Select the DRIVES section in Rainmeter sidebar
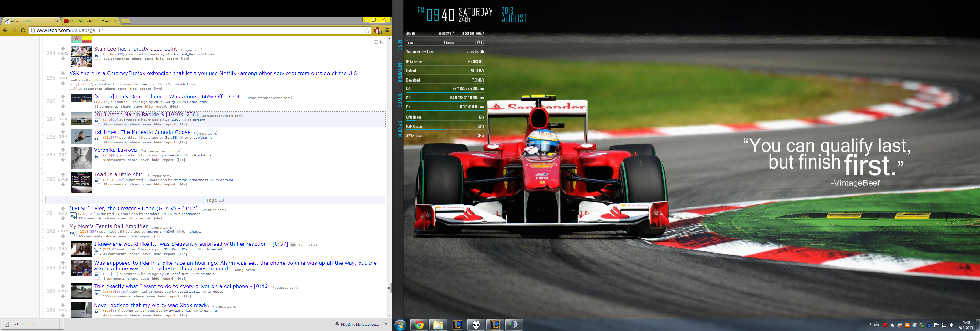This screenshot has width=980, height=331. pyautogui.click(x=399, y=100)
